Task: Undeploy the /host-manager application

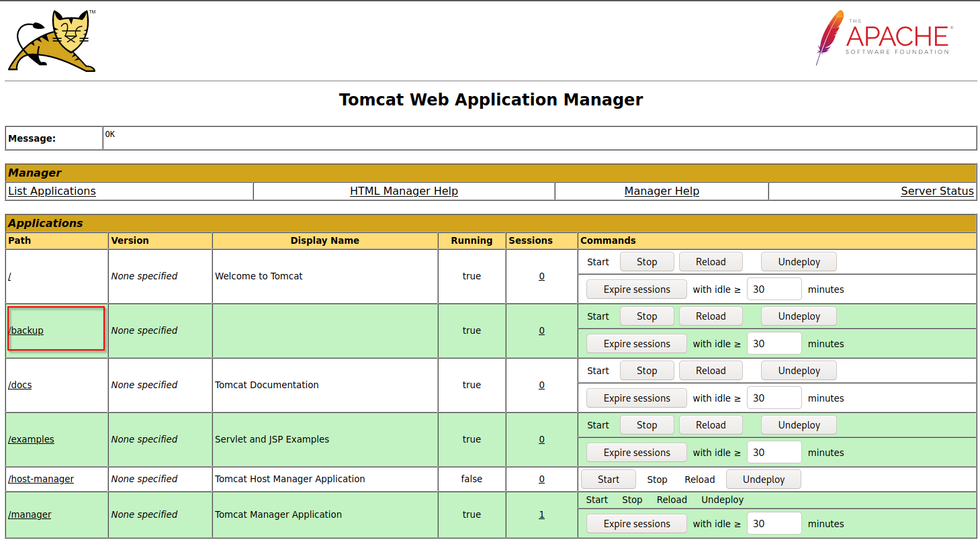Action: tap(763, 480)
